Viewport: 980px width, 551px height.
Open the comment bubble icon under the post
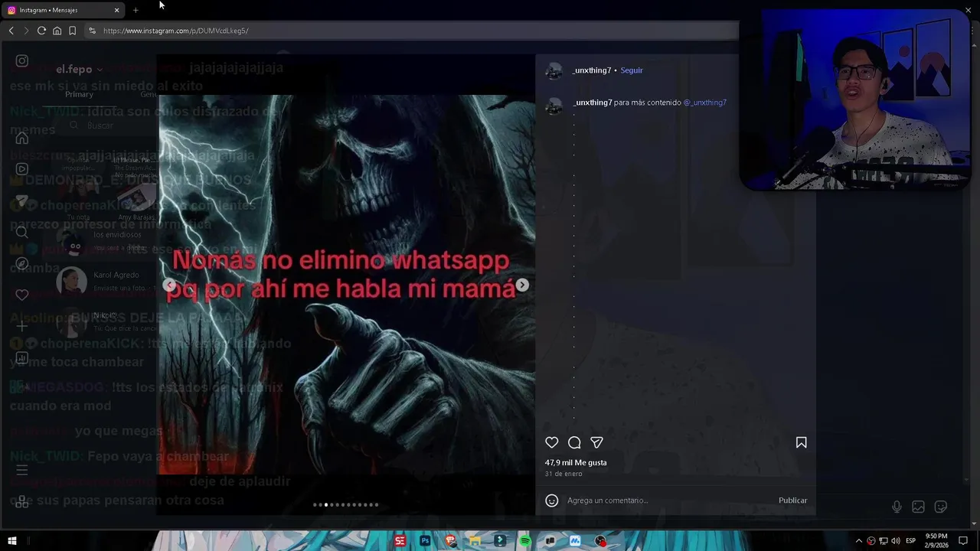pos(574,442)
